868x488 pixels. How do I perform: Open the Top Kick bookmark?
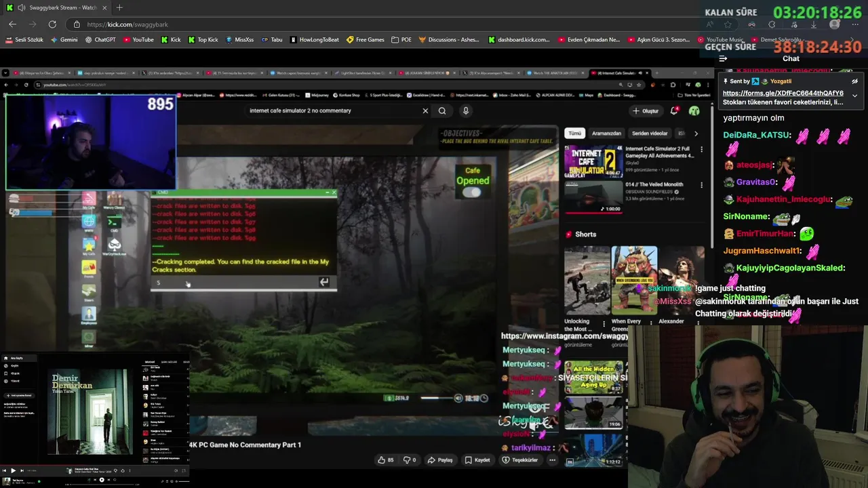pyautogui.click(x=203, y=40)
